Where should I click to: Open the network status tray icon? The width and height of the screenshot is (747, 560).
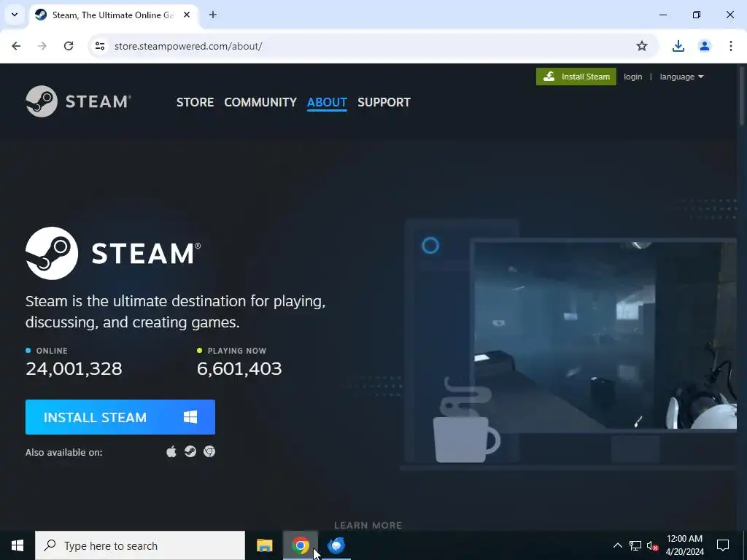635,545
